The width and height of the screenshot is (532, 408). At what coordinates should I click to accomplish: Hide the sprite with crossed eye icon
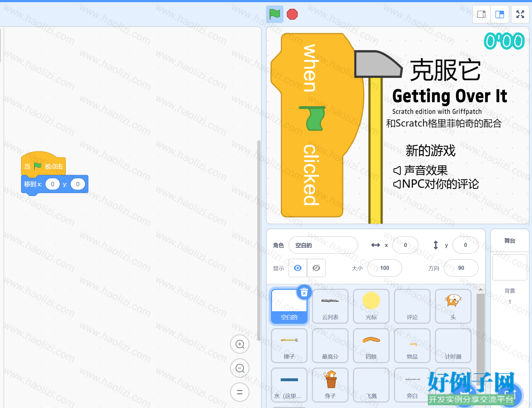[316, 268]
